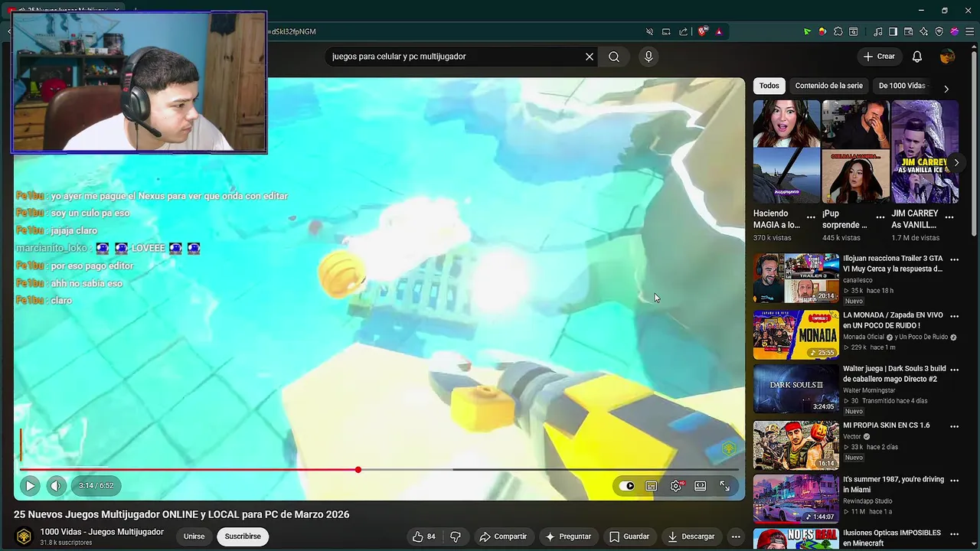This screenshot has width=980, height=551.
Task: Clear the search box with the X
Action: [x=590, y=57]
